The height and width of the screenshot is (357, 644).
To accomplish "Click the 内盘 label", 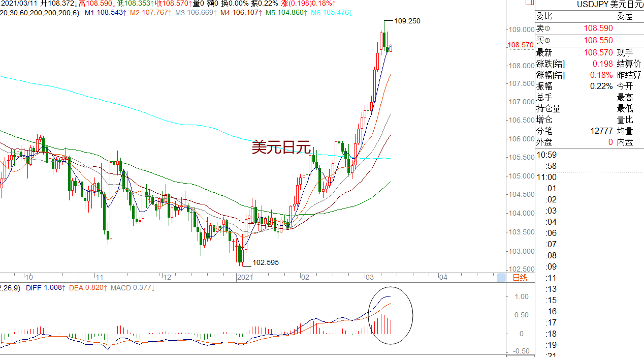I will point(625,142).
